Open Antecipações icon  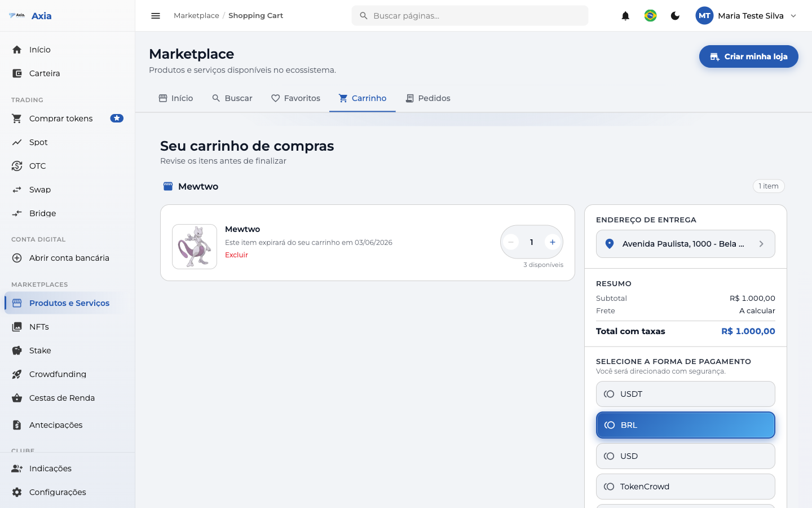17,425
